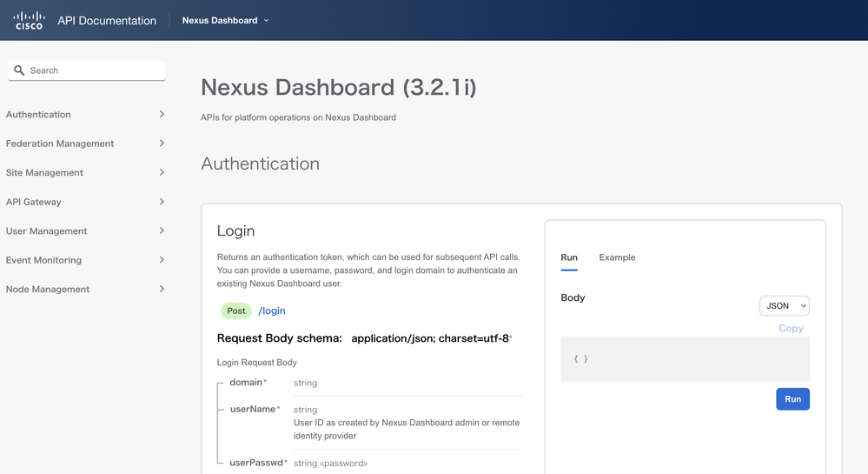
Task: Click the search magnifier icon
Action: 19,70
